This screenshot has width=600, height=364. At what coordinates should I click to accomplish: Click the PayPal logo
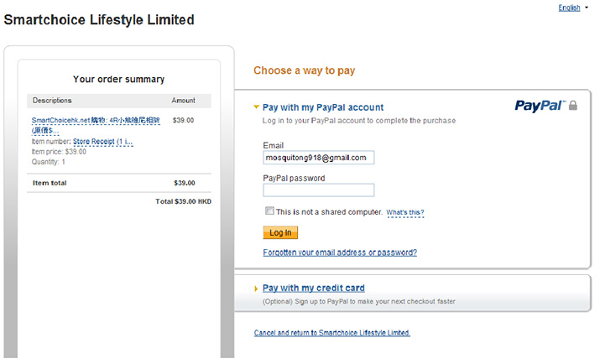click(x=540, y=106)
